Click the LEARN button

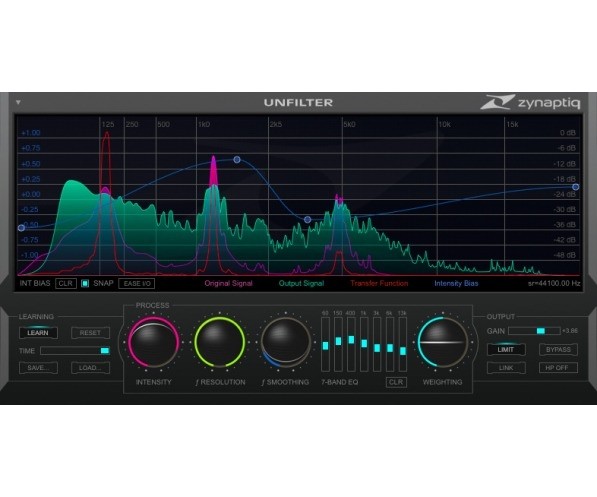[38, 333]
